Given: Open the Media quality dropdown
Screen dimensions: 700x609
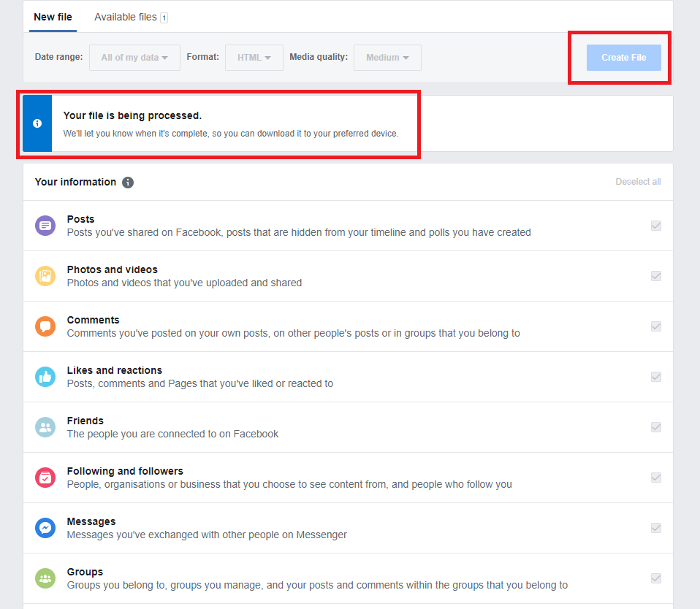Looking at the screenshot, I should click(387, 58).
